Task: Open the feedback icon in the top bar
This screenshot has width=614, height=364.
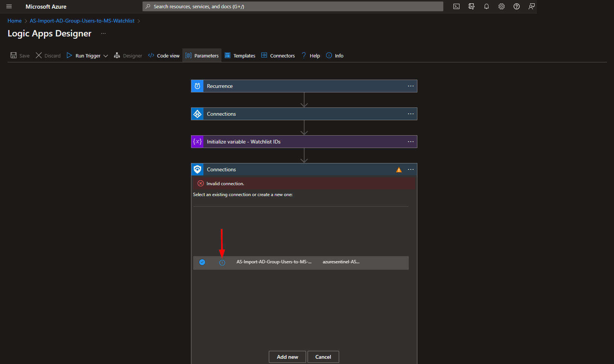Action: pyautogui.click(x=532, y=6)
